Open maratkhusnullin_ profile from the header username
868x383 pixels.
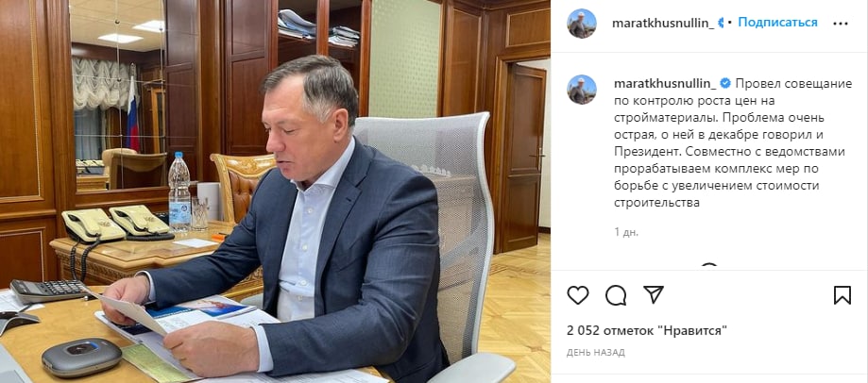click(663, 24)
